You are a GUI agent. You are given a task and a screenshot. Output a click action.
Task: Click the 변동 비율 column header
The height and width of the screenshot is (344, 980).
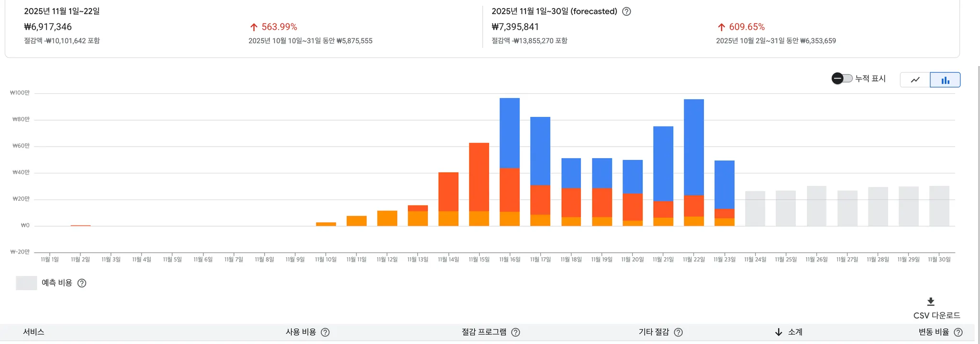[934, 332]
